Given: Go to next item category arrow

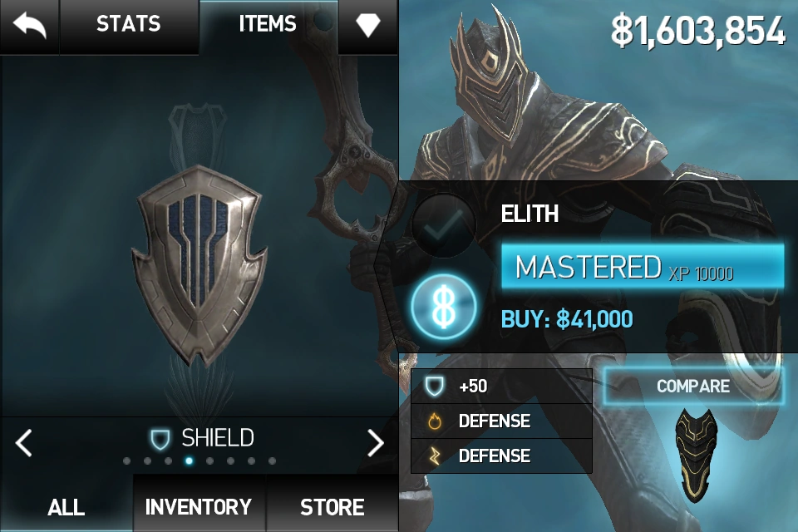Looking at the screenshot, I should 375,442.
